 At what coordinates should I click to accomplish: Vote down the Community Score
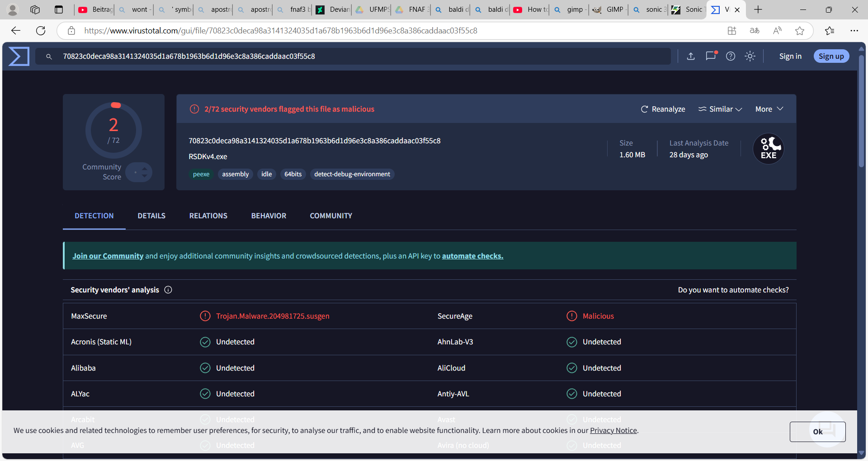pyautogui.click(x=144, y=176)
